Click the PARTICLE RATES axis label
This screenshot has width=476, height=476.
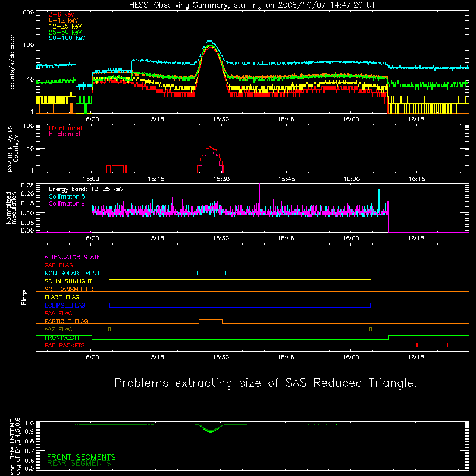pyautogui.click(x=12, y=149)
